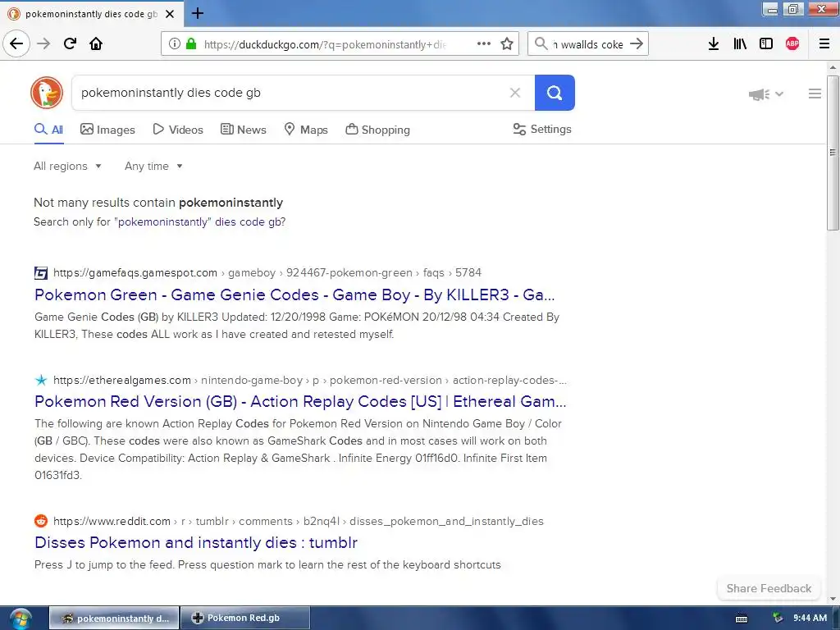
Task: Submit browser search with the arrow button
Action: pos(637,44)
